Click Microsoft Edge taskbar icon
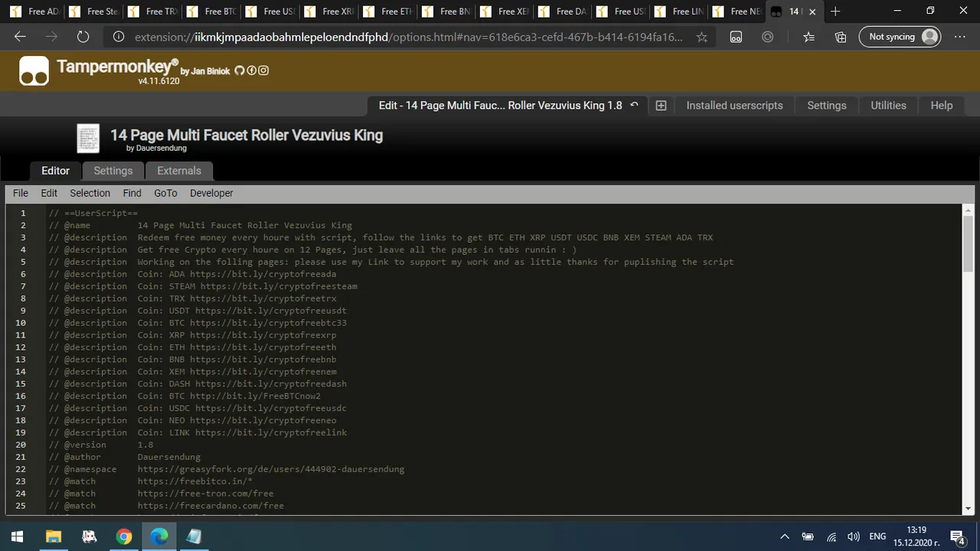 click(159, 536)
